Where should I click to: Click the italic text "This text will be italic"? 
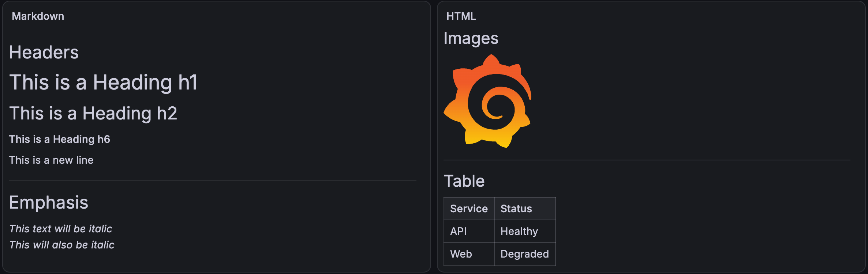61,229
